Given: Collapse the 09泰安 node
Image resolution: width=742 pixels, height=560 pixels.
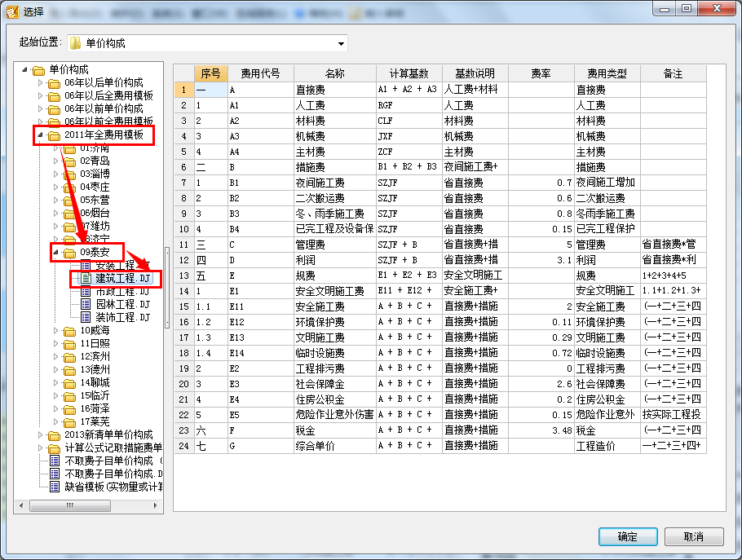Looking at the screenshot, I should click(55, 252).
